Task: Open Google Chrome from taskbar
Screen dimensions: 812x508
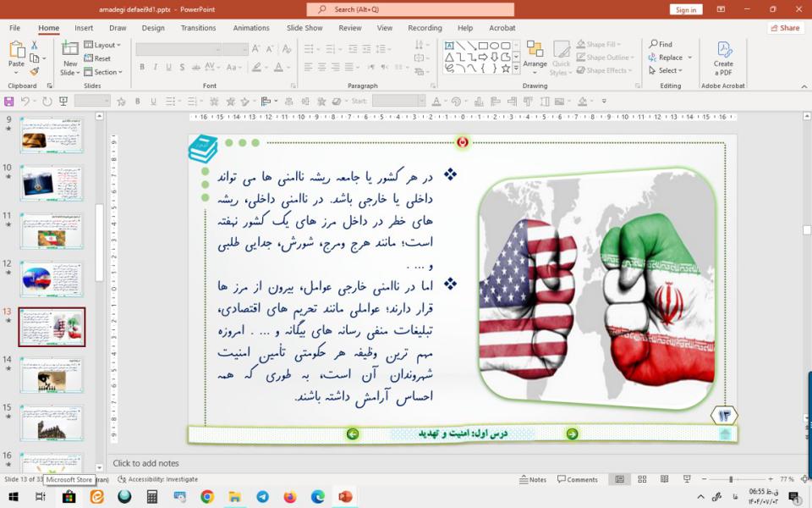Action: [x=207, y=497]
